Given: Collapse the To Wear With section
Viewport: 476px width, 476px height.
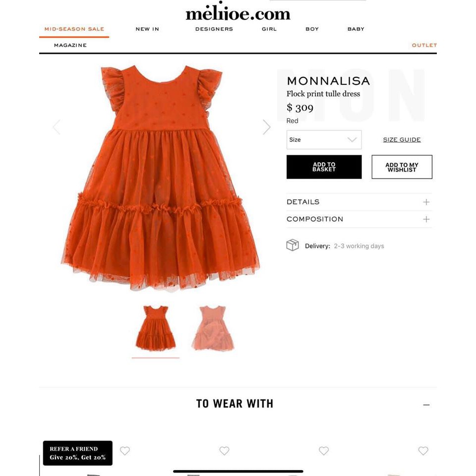Looking at the screenshot, I should (426, 405).
